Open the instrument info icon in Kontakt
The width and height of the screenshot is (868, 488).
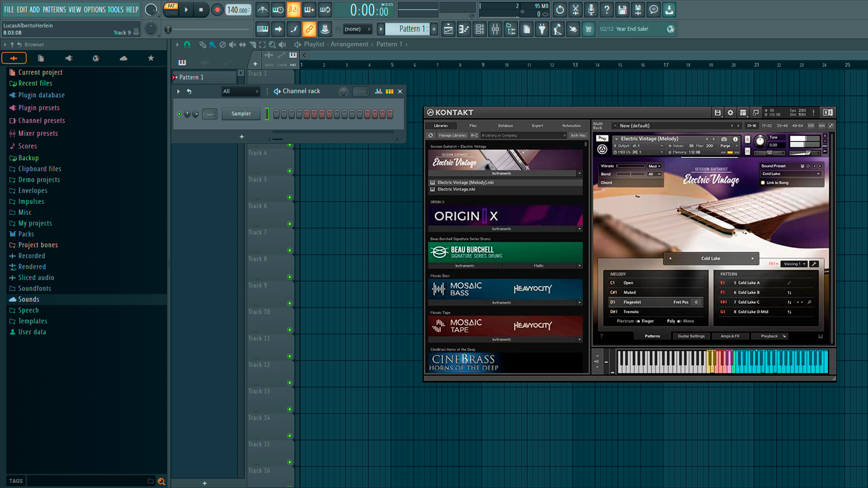point(736,139)
